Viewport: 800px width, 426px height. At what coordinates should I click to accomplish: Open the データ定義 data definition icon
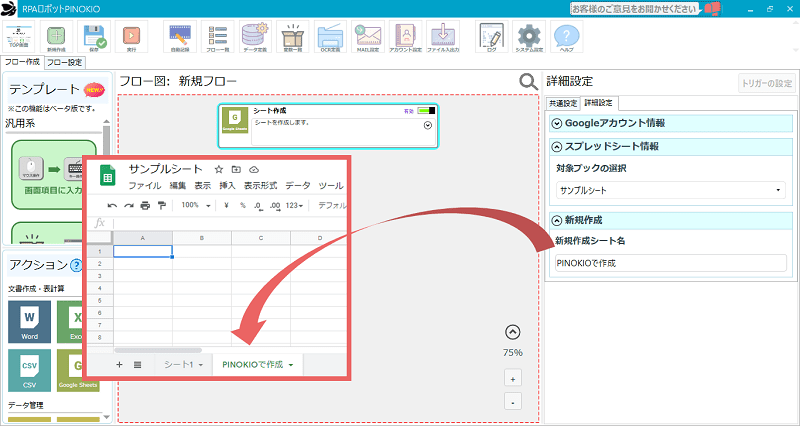255,37
